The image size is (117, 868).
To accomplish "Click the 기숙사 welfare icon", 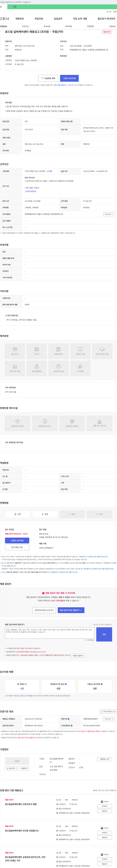I will coord(37,351).
